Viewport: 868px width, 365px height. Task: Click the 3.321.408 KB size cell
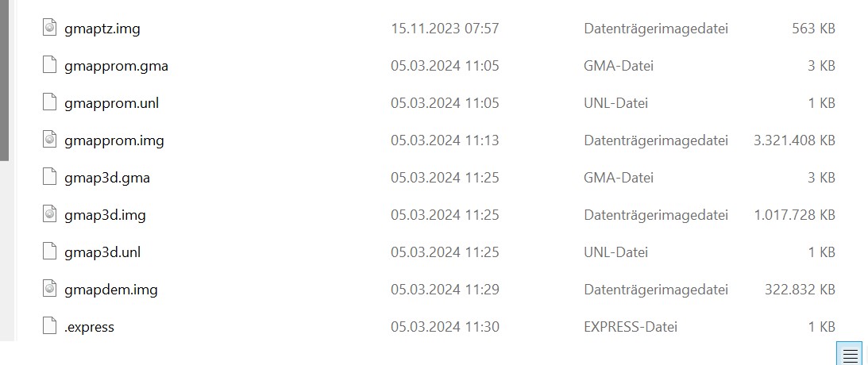click(x=794, y=140)
